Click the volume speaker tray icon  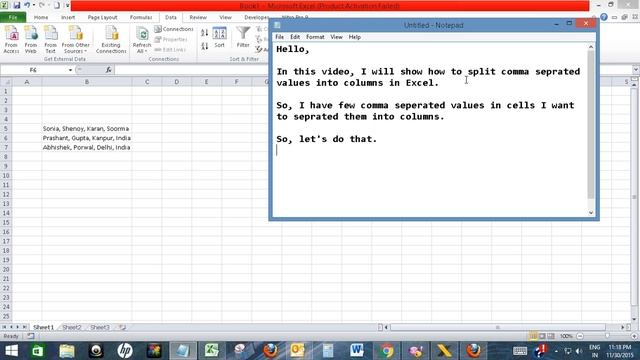click(x=579, y=351)
